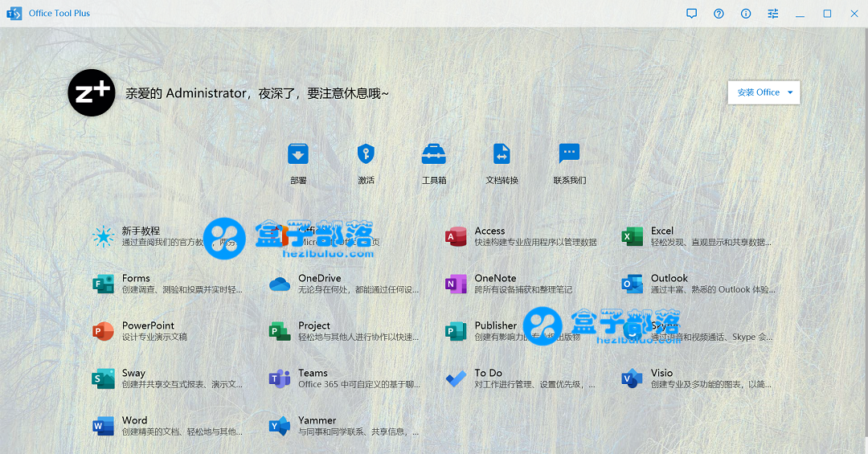Open the 联系我们 chat icon
The image size is (868, 454).
click(x=569, y=154)
